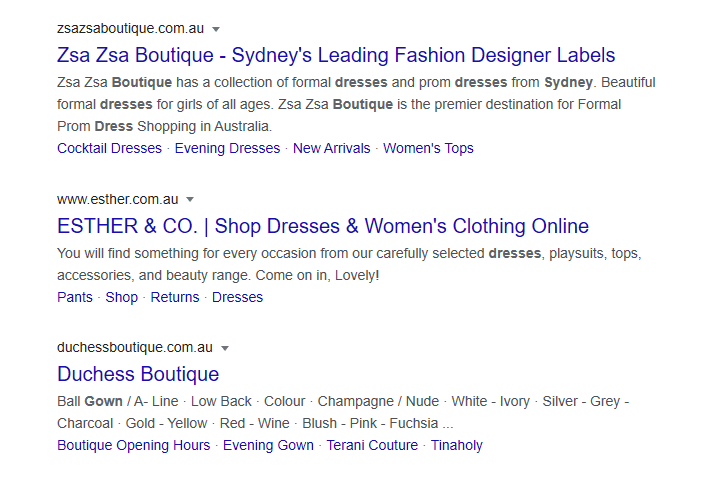Open the Zsa Zsa Boutique result title
The width and height of the screenshot is (706, 477).
[336, 55]
